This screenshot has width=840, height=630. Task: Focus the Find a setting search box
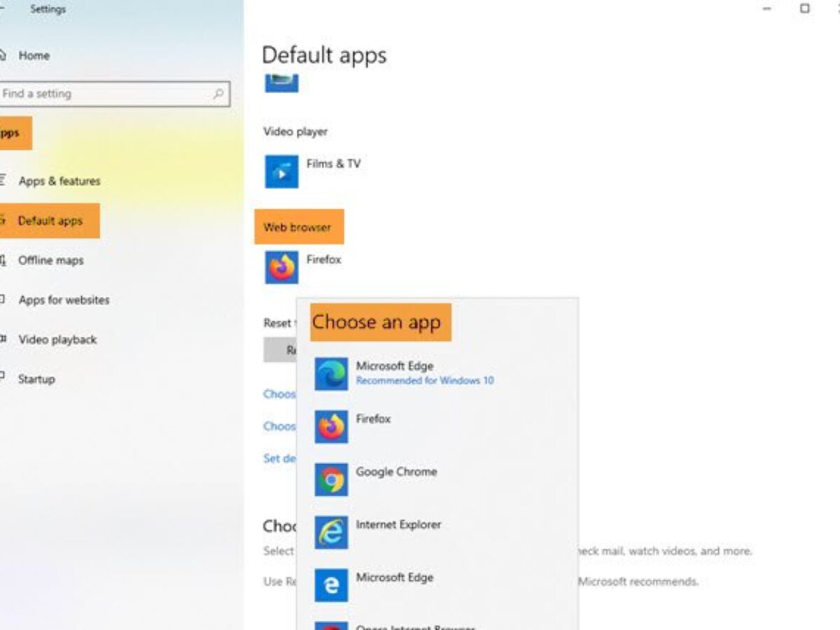coord(114,93)
